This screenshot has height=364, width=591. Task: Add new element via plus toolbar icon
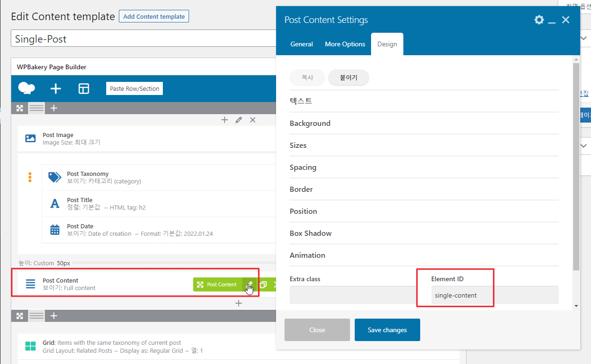point(56,88)
